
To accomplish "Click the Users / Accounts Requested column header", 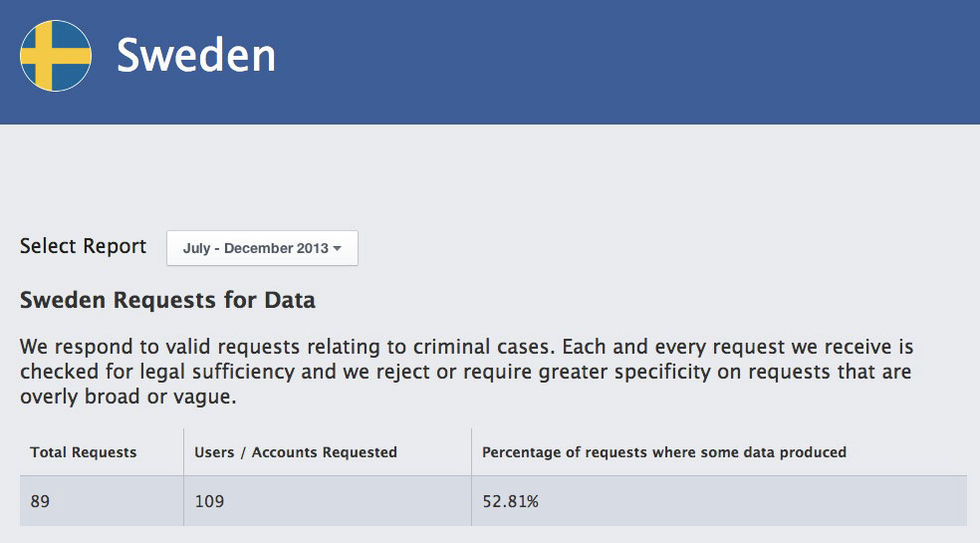I will pos(295,452).
